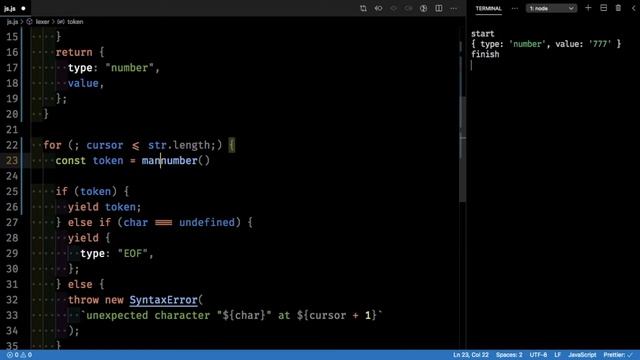Screen dimensions: 640x360
Task: Click the token breadcrumb item
Action: click(x=75, y=22)
